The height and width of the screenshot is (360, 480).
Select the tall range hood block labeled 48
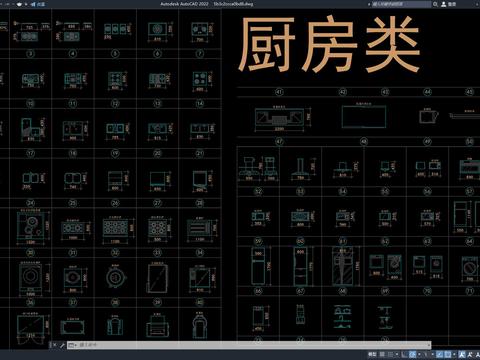[x=302, y=169]
